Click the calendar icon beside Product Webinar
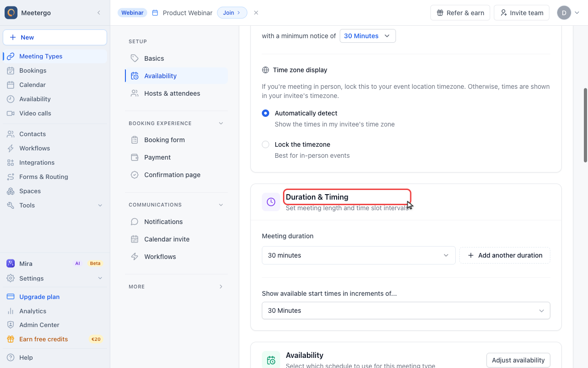Screen dimensions: 588x368 155,13
